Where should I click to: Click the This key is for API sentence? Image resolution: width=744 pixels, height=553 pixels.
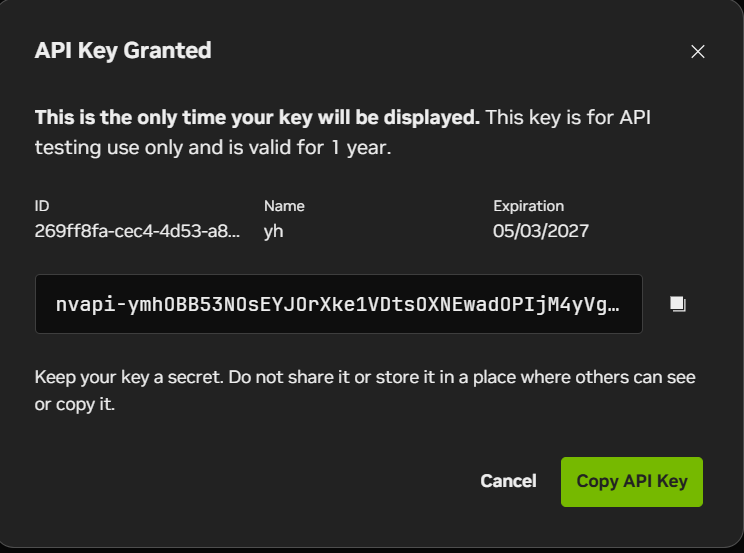point(567,118)
